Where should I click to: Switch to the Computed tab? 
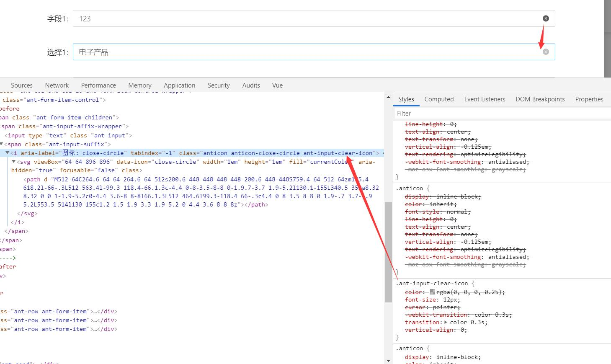pyautogui.click(x=439, y=99)
